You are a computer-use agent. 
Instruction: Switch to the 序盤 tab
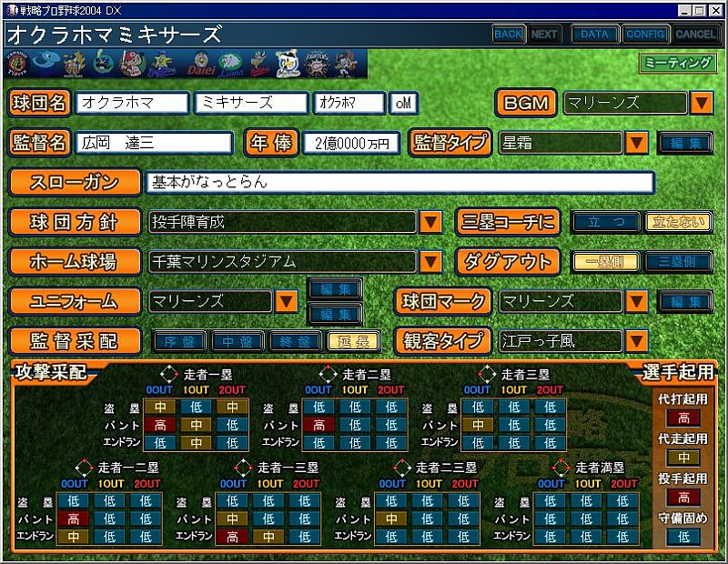tap(179, 342)
